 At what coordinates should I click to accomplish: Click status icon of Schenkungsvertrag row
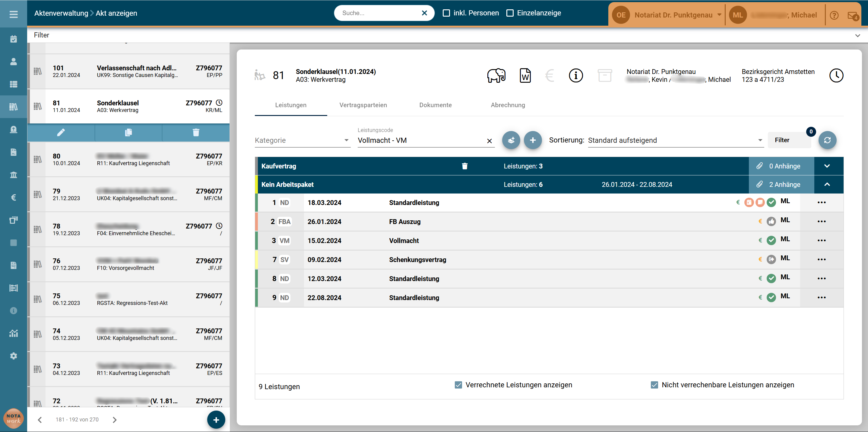coord(771,259)
